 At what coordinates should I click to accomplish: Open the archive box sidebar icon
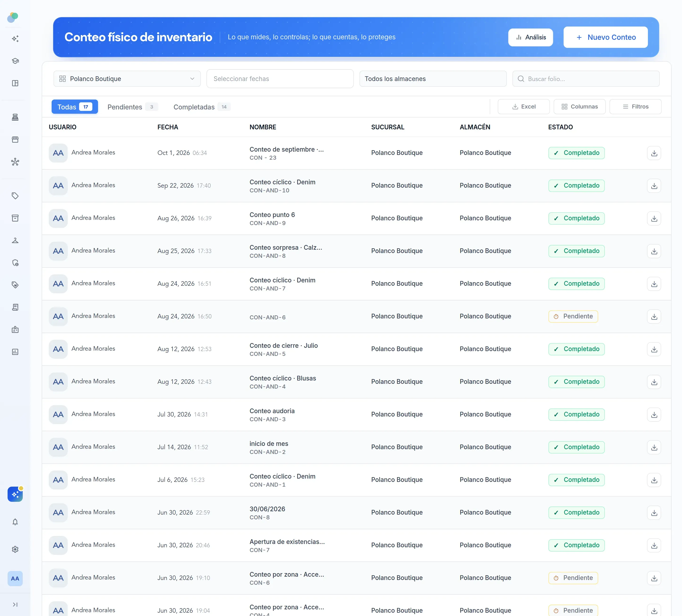point(15,218)
